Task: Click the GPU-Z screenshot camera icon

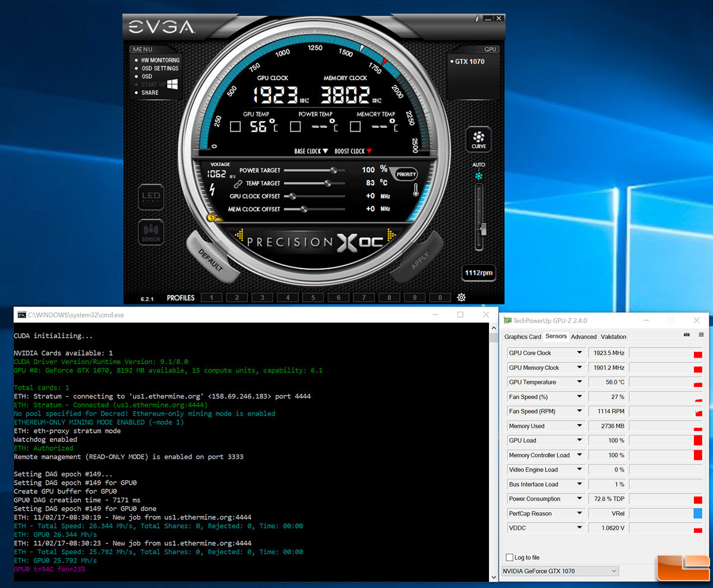Action: click(x=687, y=335)
